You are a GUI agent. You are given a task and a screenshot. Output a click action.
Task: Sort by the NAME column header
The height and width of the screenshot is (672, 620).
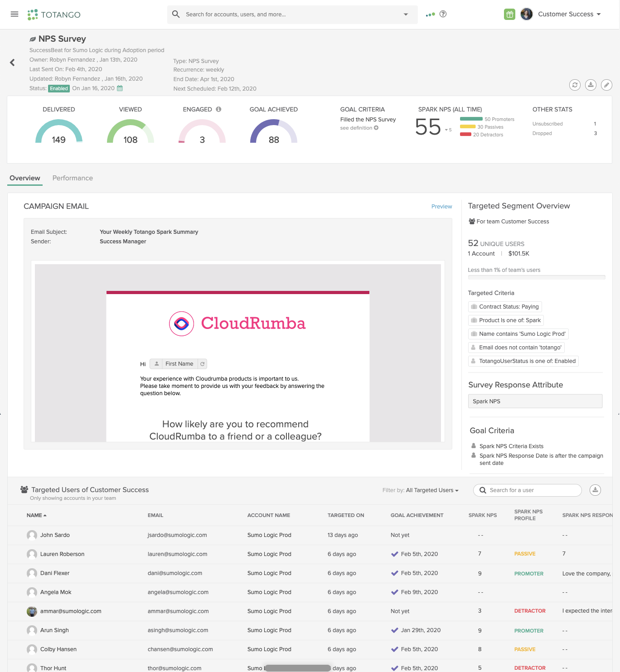(37, 515)
